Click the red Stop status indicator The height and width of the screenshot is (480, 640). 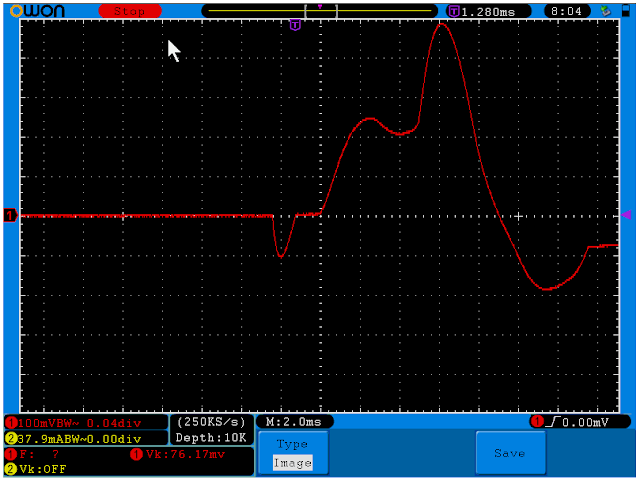[130, 11]
